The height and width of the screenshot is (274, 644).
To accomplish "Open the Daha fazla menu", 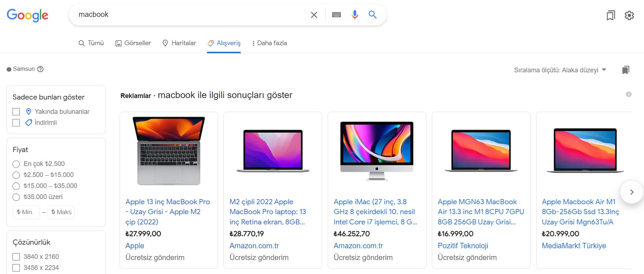I will click(269, 43).
